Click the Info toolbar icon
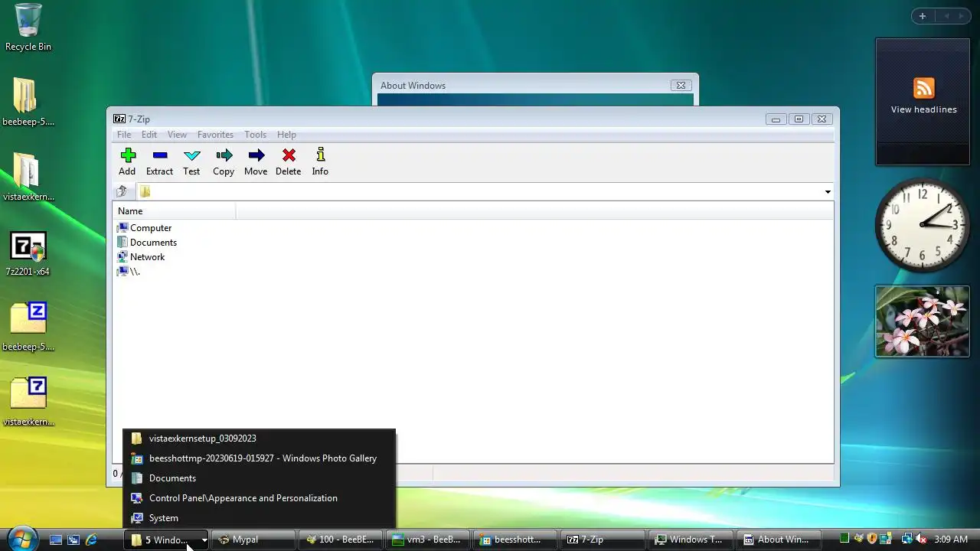This screenshot has width=980, height=551. [x=320, y=155]
